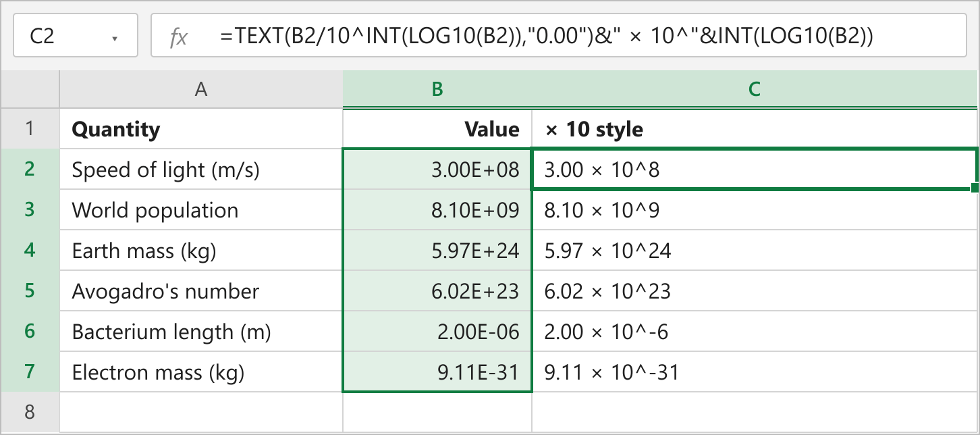Viewport: 980px width, 435px height.
Task: Click cell with value 3.00E+08
Action: coord(437,169)
